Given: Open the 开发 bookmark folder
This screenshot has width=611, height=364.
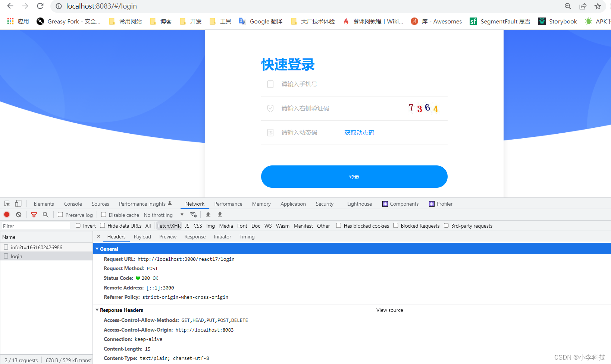Looking at the screenshot, I should tap(191, 21).
